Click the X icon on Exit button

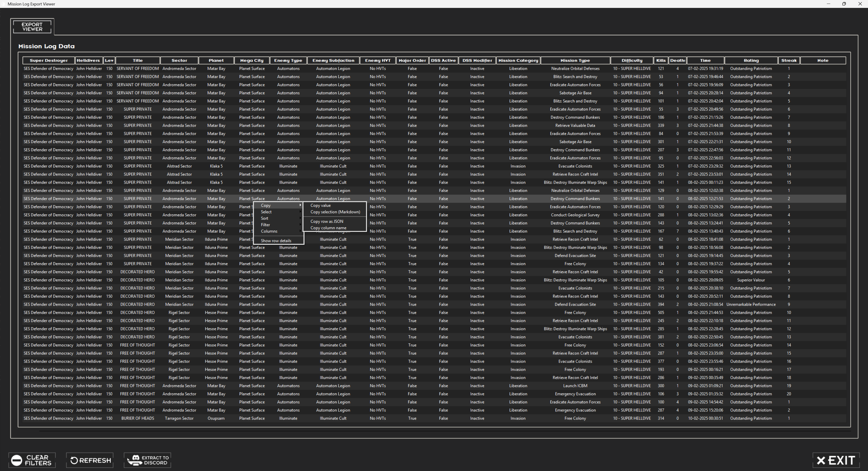(x=821, y=460)
